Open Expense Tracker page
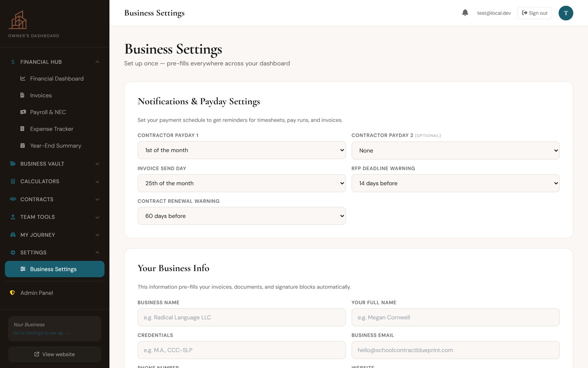This screenshot has height=368, width=588. point(55,129)
